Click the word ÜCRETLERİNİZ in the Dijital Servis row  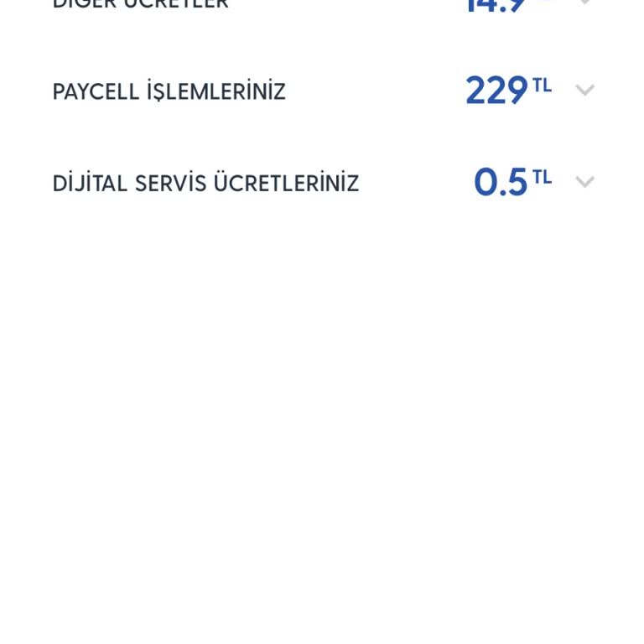pos(286,181)
